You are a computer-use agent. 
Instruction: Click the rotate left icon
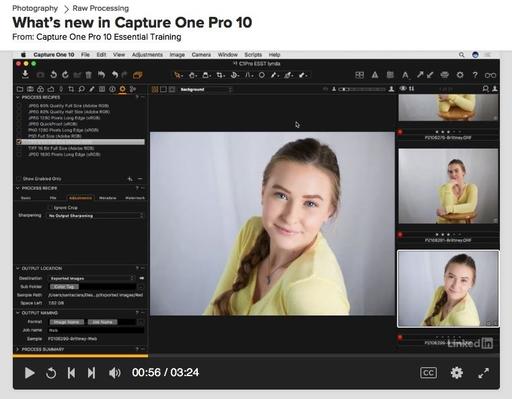point(53,75)
